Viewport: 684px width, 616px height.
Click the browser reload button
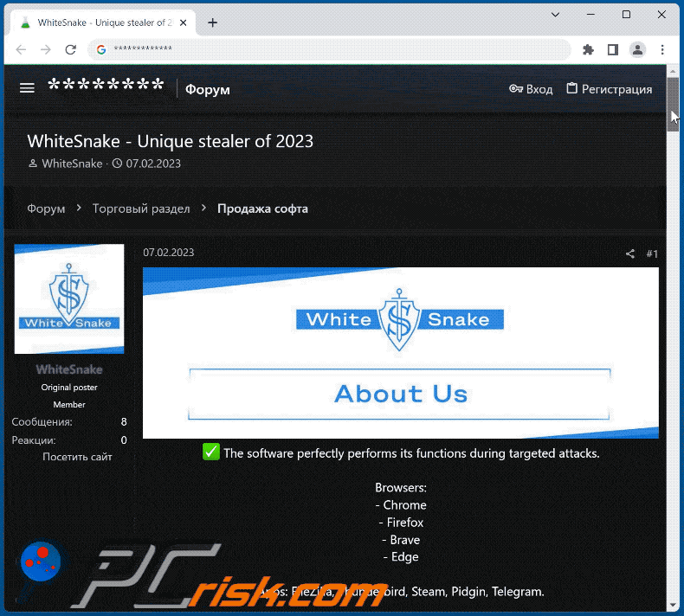[71, 49]
